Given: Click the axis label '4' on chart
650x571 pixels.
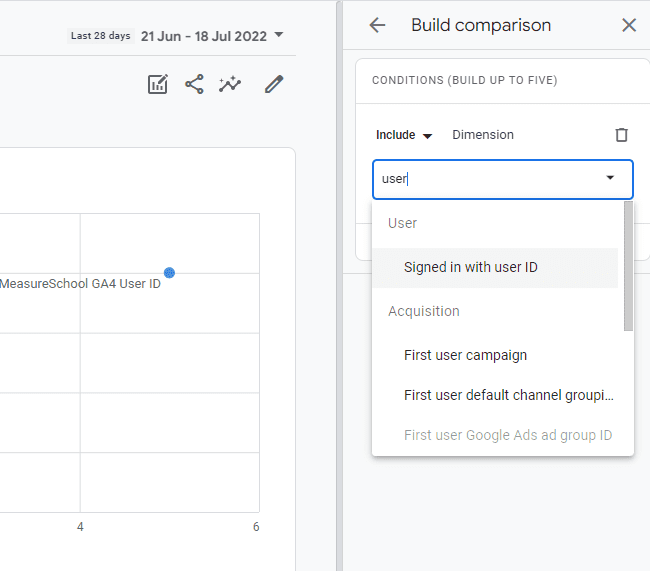Looking at the screenshot, I should [x=80, y=527].
